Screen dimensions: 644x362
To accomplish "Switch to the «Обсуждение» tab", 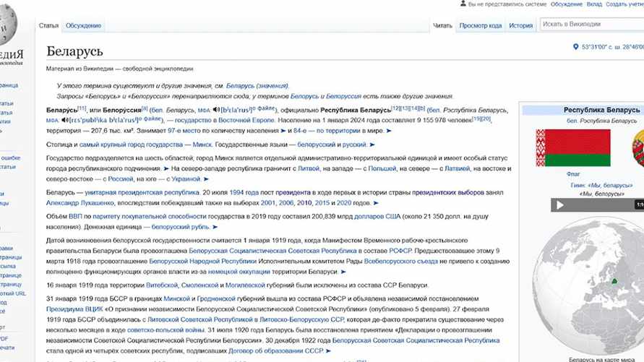I will coord(83,25).
